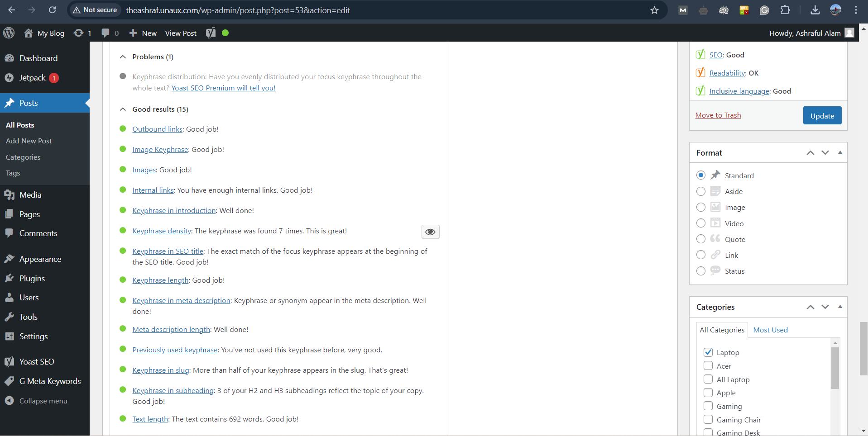The image size is (868, 436).
Task: Collapse the Good results (15) section
Action: tap(123, 109)
